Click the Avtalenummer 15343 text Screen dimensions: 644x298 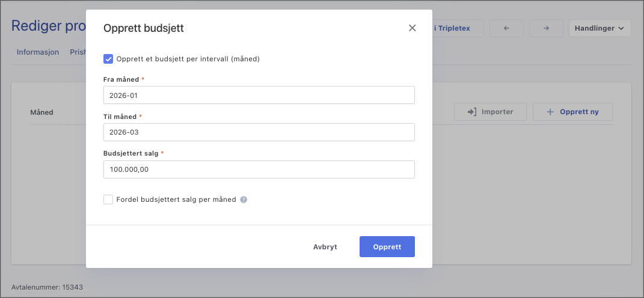pos(48,287)
